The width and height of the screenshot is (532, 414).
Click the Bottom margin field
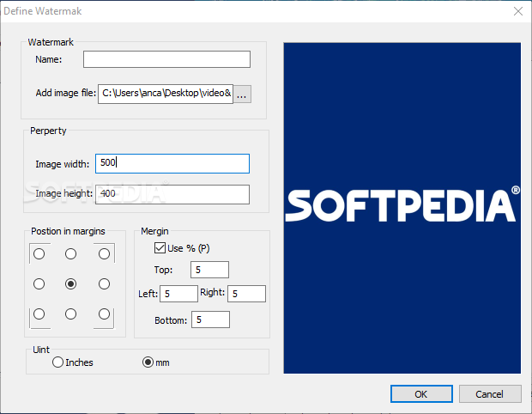point(210,320)
